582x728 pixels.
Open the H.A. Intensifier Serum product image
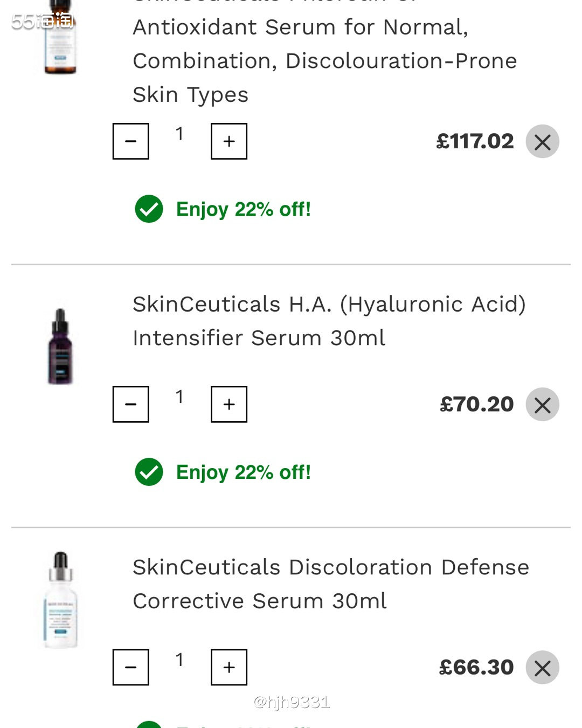coord(60,346)
